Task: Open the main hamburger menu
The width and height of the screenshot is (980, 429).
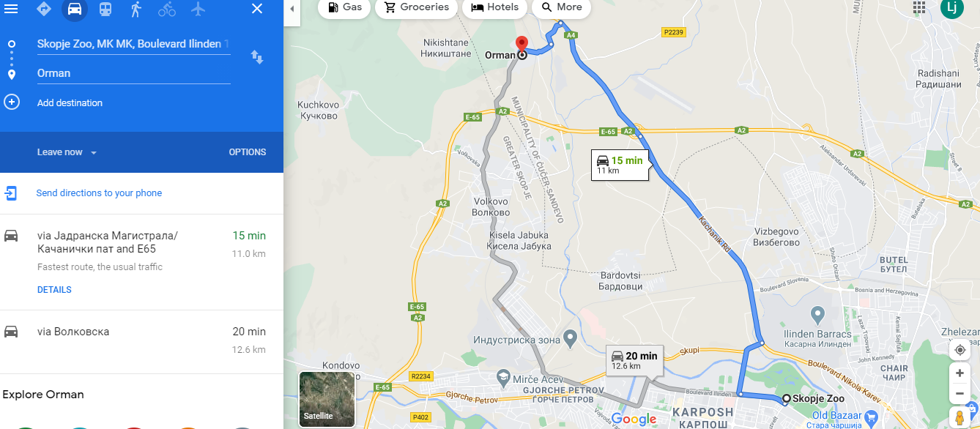Action: click(11, 9)
